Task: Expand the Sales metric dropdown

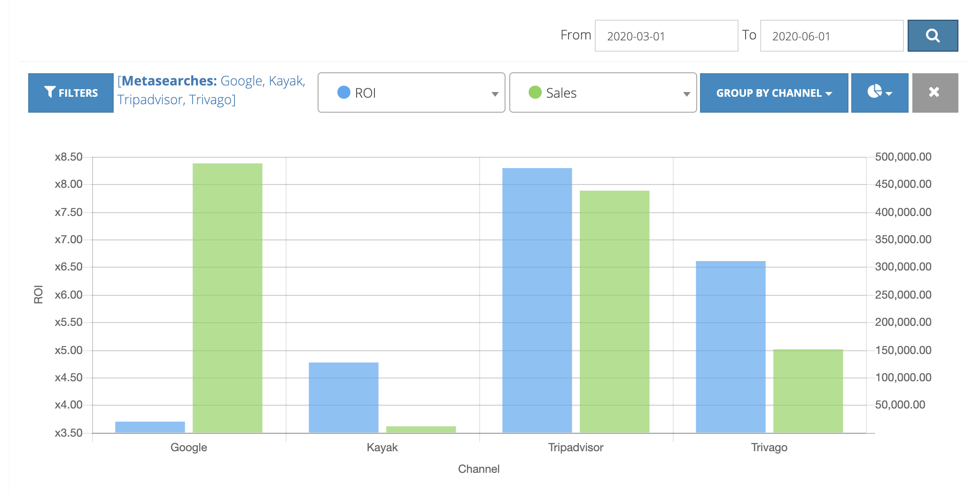Action: [603, 92]
